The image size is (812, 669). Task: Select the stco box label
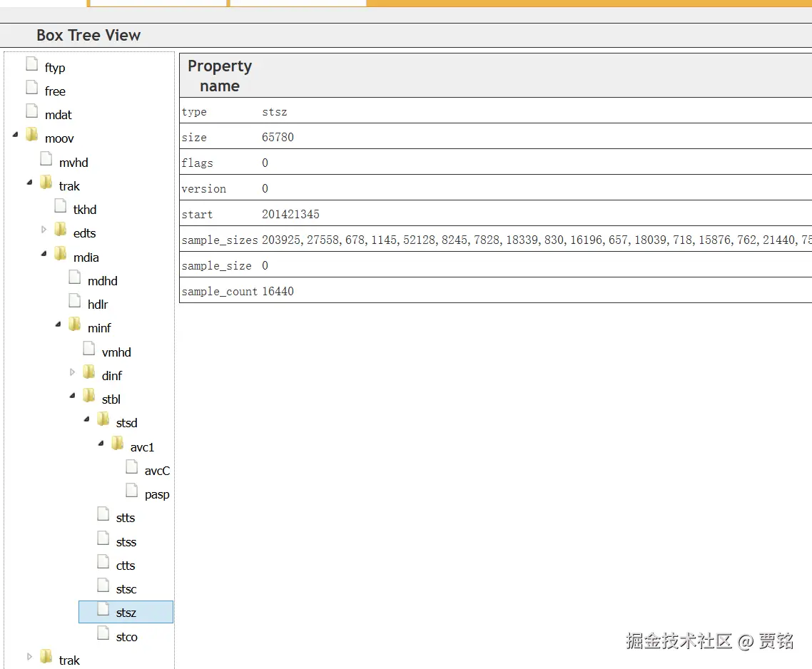point(127,637)
